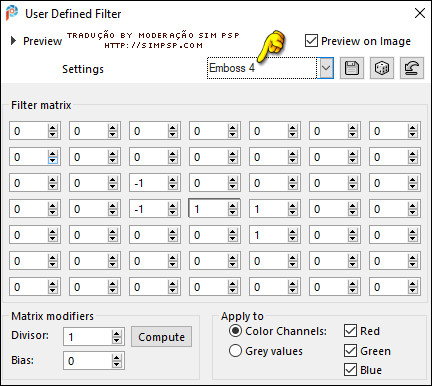Save the preset with the floppy disk icon
Viewport: 432px width, 386px height.
[352, 68]
